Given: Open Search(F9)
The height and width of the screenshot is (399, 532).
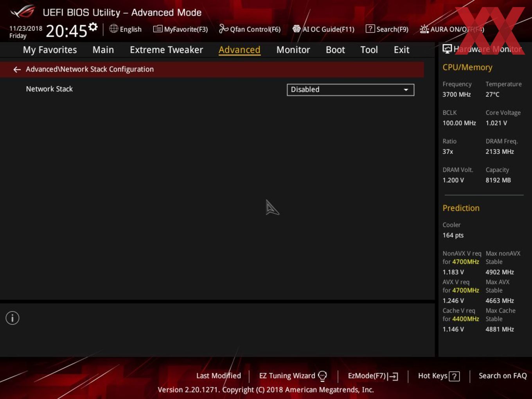Looking at the screenshot, I should point(392,29).
